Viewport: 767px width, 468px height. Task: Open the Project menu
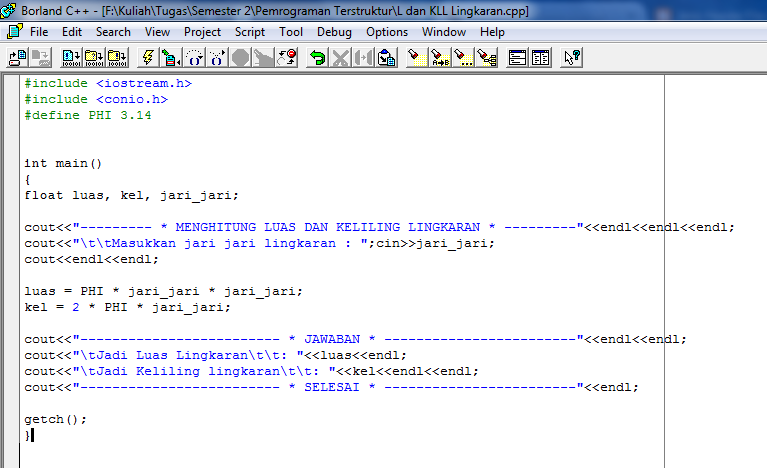click(202, 32)
